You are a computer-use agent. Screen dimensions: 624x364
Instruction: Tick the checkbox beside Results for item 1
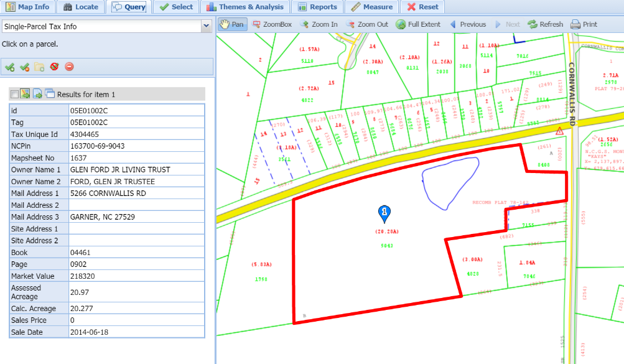tap(14, 94)
